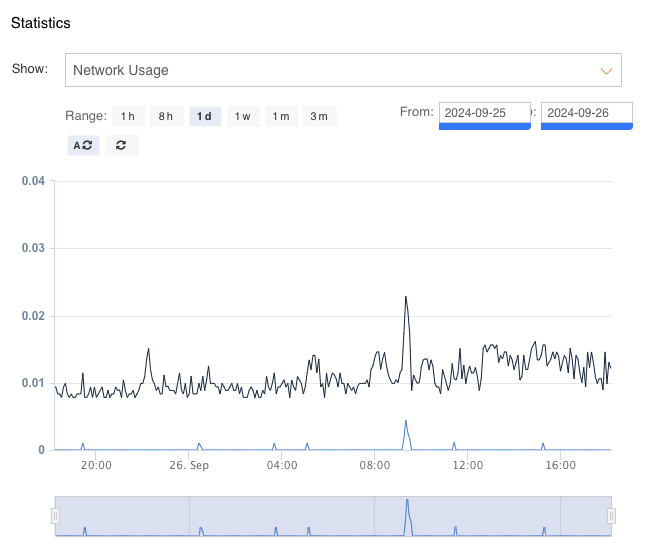The height and width of the screenshot is (549, 670).
Task: Click the blue bar under From date
Action: (x=484, y=126)
